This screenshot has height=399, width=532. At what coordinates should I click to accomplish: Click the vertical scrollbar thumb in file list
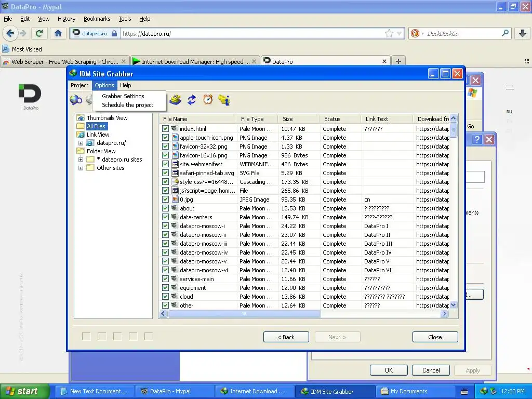[453, 130]
